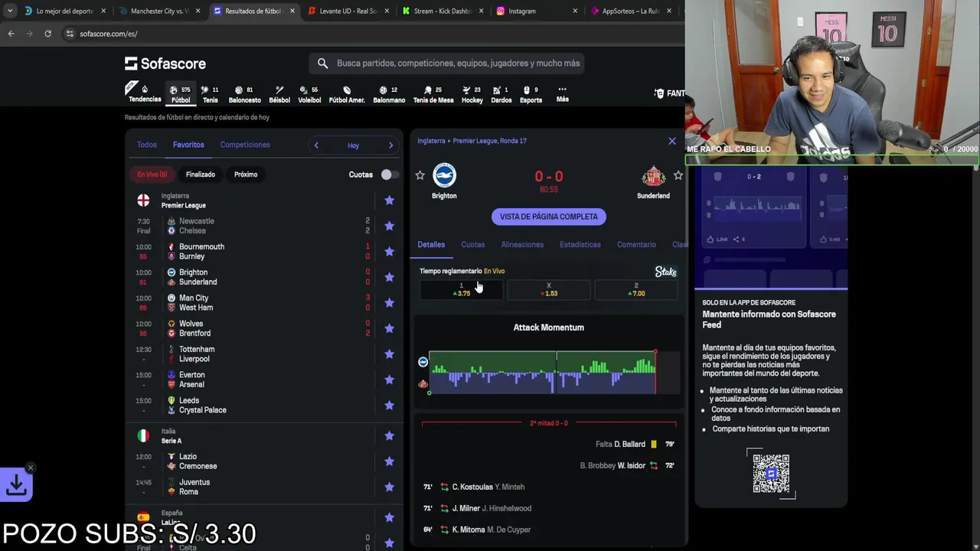Select the Tenis de Mesa sport icon
Image resolution: width=980 pixels, height=551 pixels.
[433, 93]
